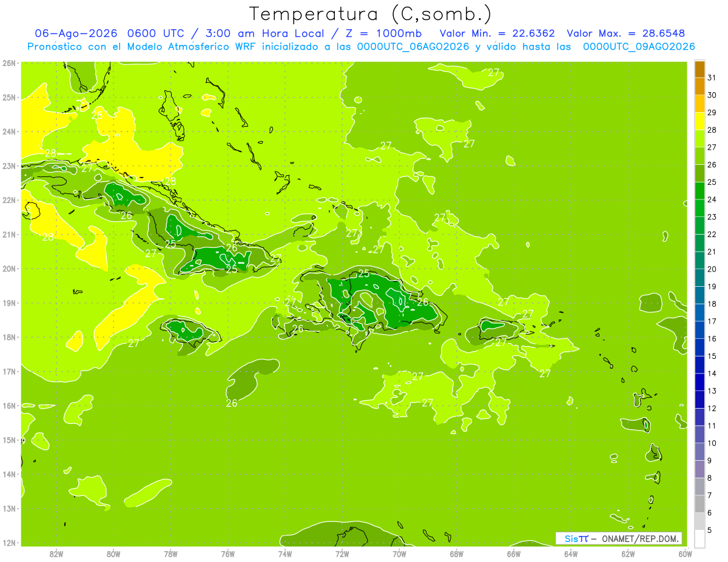Click color scale label 14
This screenshot has height=562, width=728.
click(x=712, y=373)
